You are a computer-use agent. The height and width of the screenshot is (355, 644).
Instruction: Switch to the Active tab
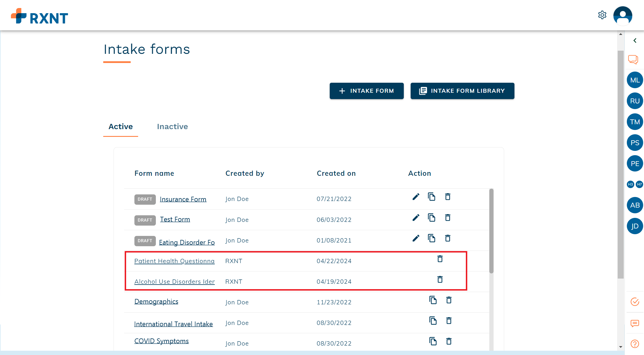pyautogui.click(x=120, y=127)
